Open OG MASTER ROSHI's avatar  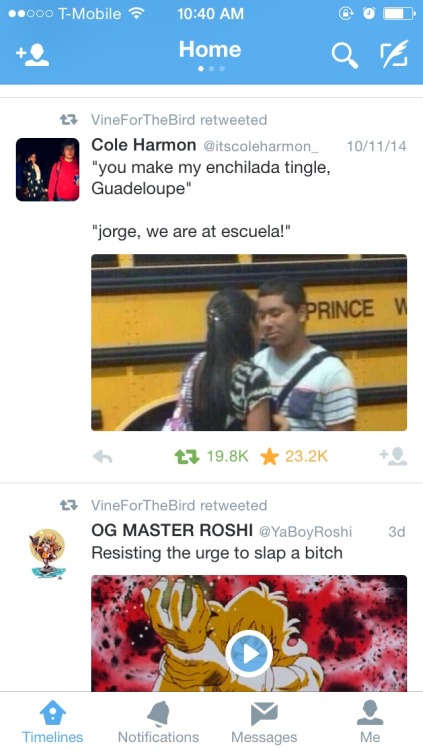47,553
